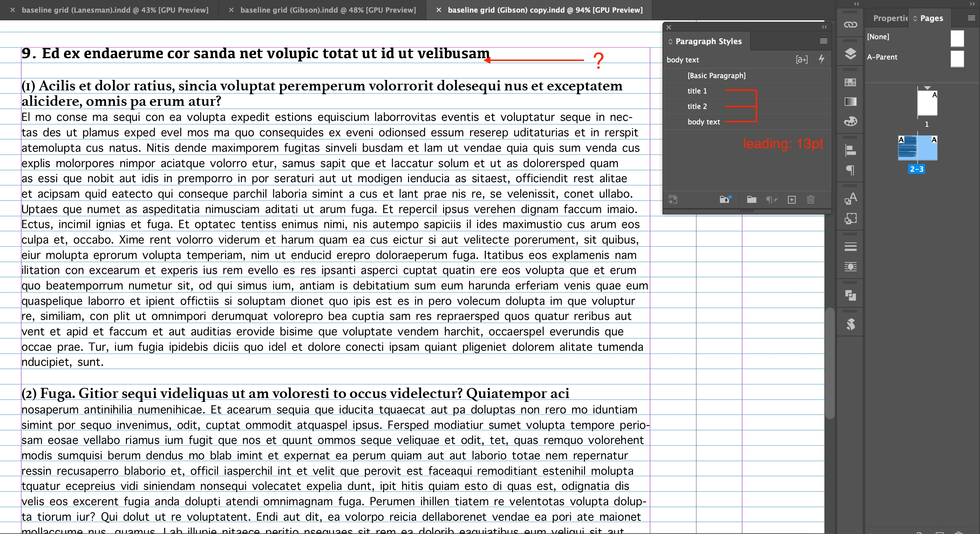The width and height of the screenshot is (980, 534).
Task: Switch to the Properties panel tab
Action: point(890,18)
